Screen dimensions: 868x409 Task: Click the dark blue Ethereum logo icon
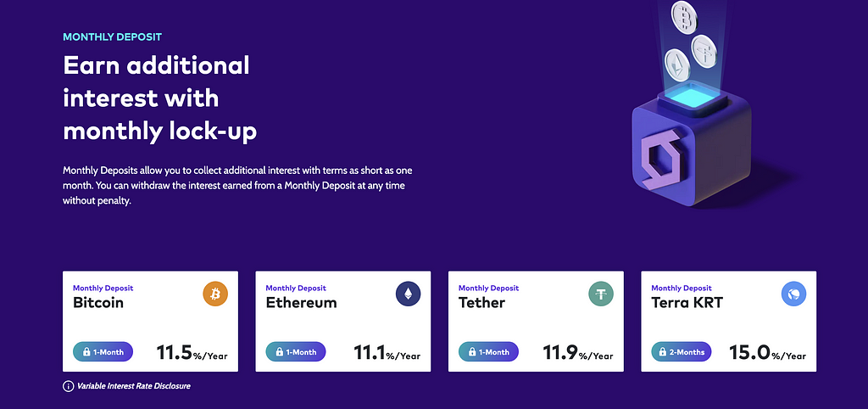[x=408, y=294]
